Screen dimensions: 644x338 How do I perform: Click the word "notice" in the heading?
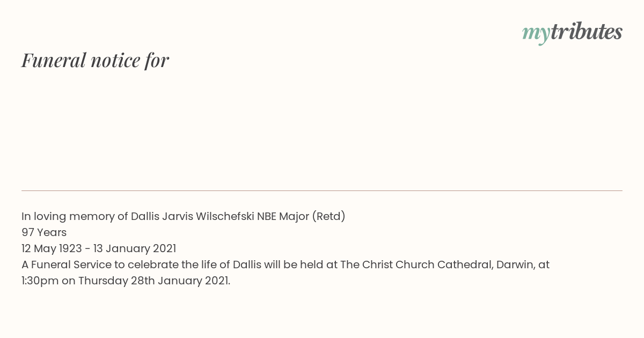pos(115,60)
